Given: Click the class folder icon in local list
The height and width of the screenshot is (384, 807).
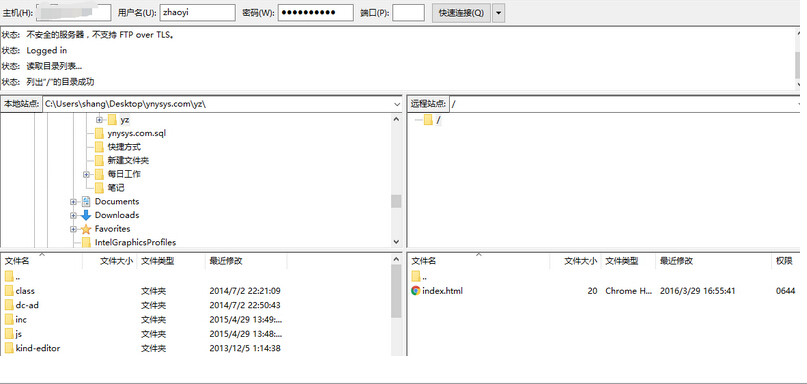Looking at the screenshot, I should click(x=9, y=291).
